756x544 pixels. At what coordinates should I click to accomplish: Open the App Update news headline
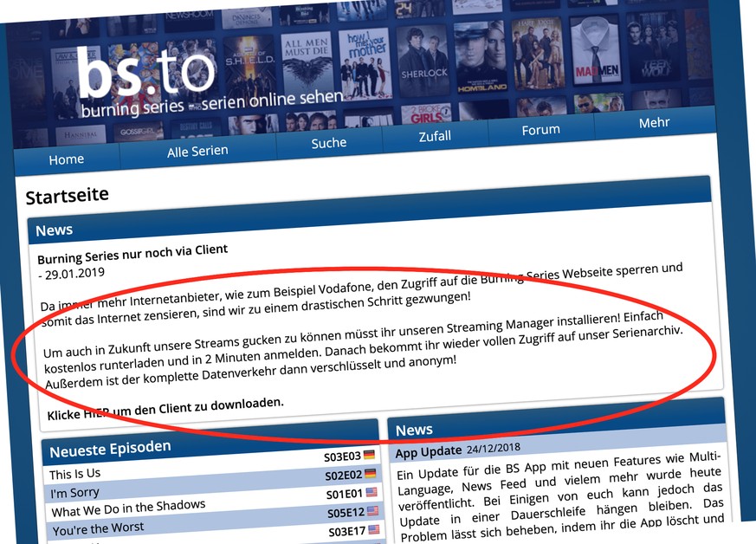click(429, 452)
